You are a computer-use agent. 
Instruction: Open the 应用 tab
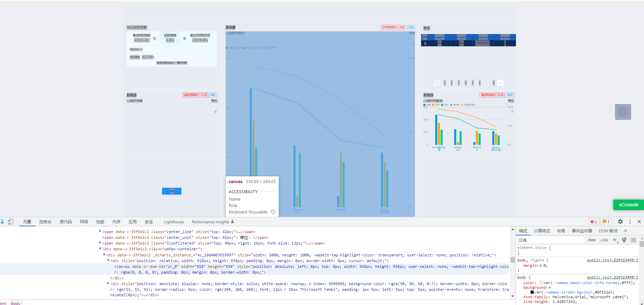pyautogui.click(x=132, y=222)
